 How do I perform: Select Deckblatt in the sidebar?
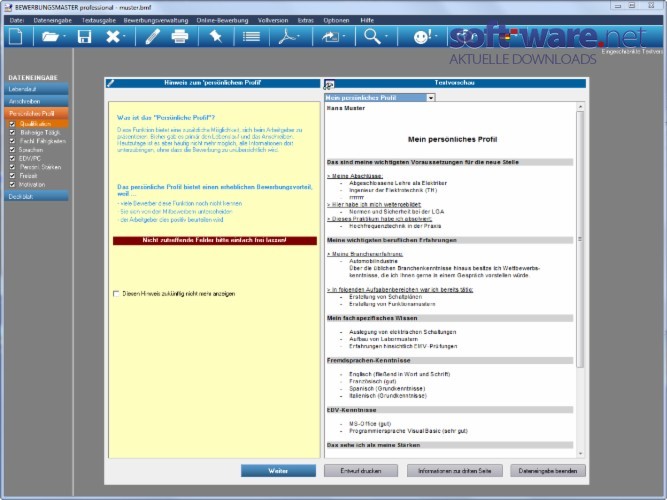[x=36, y=196]
